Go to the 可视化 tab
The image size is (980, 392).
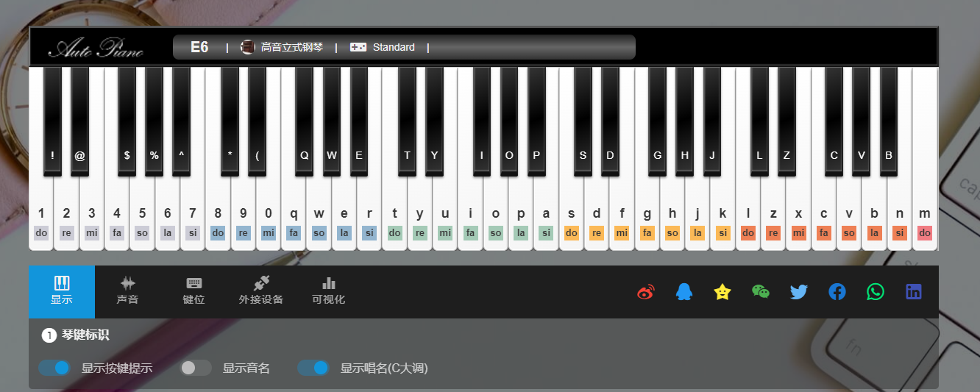coord(328,291)
